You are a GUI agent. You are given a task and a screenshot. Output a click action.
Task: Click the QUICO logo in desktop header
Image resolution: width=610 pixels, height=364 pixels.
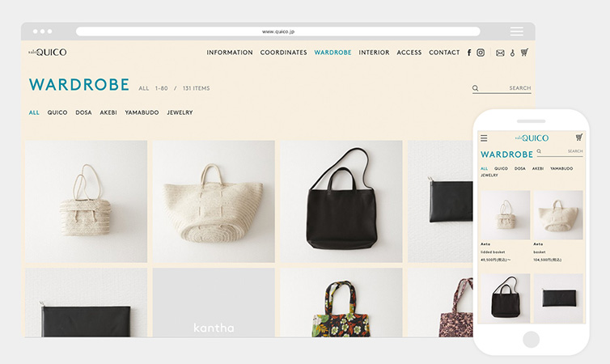48,52
